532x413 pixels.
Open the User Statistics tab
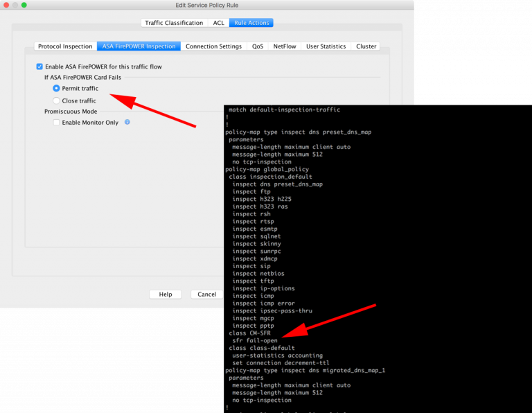326,46
